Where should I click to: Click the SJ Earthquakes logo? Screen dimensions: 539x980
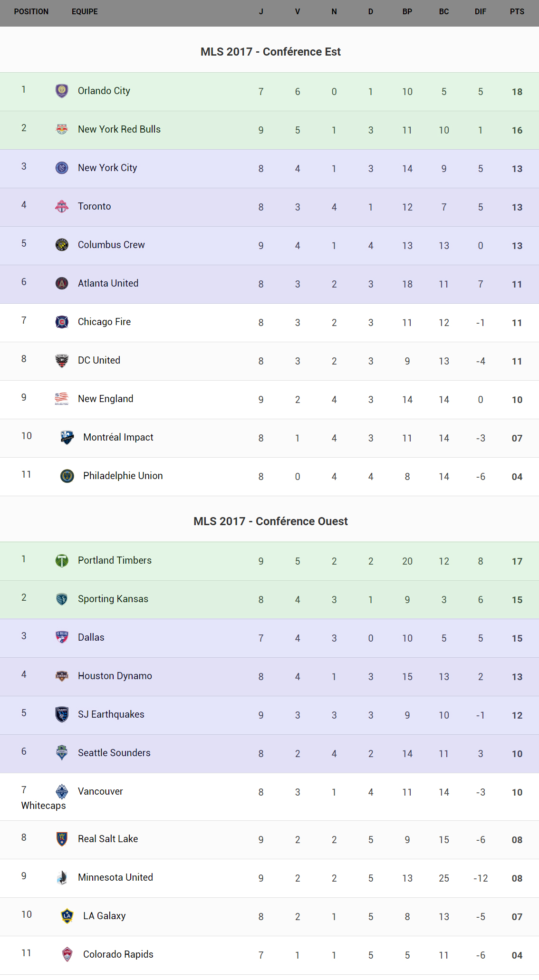point(62,714)
